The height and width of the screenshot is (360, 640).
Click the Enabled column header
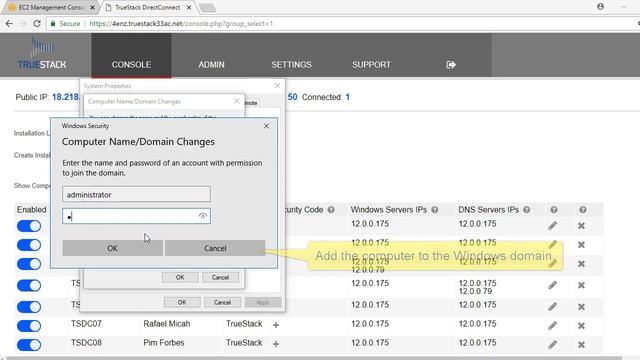[x=31, y=209]
